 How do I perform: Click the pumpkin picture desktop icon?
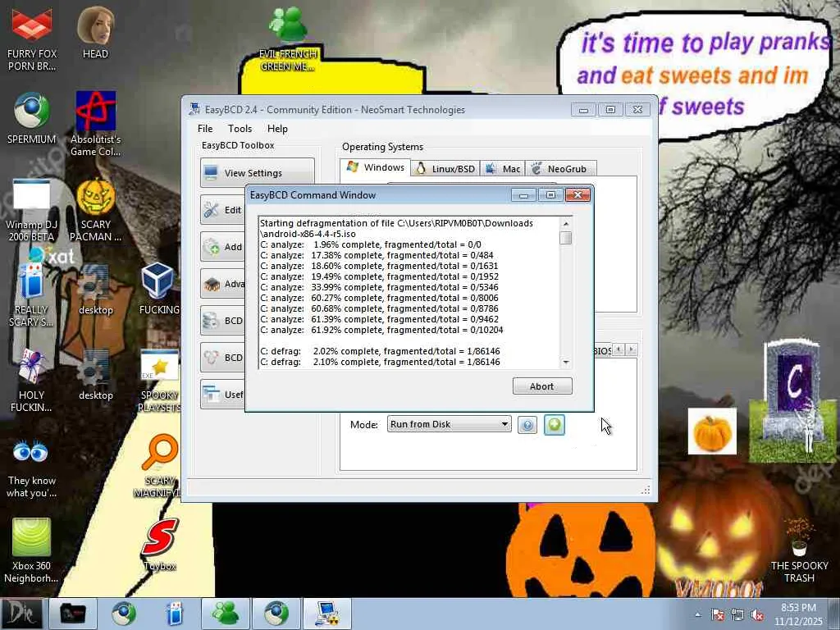(x=712, y=431)
